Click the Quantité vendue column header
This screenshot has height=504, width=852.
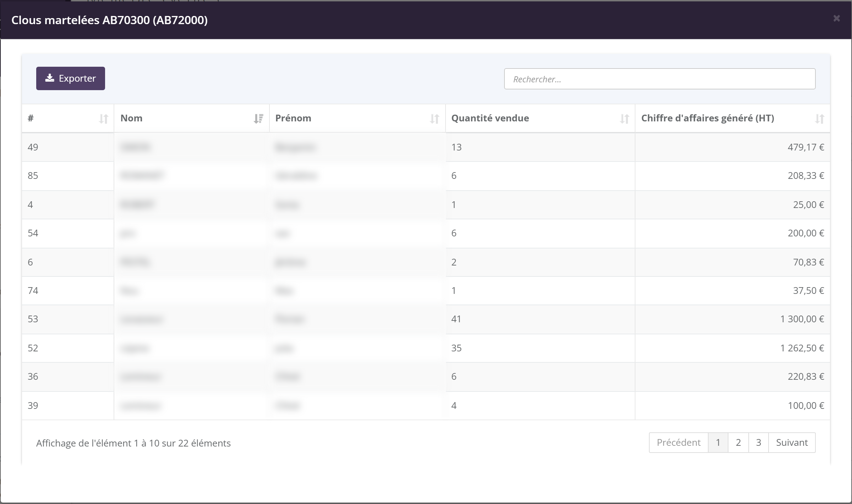click(540, 118)
